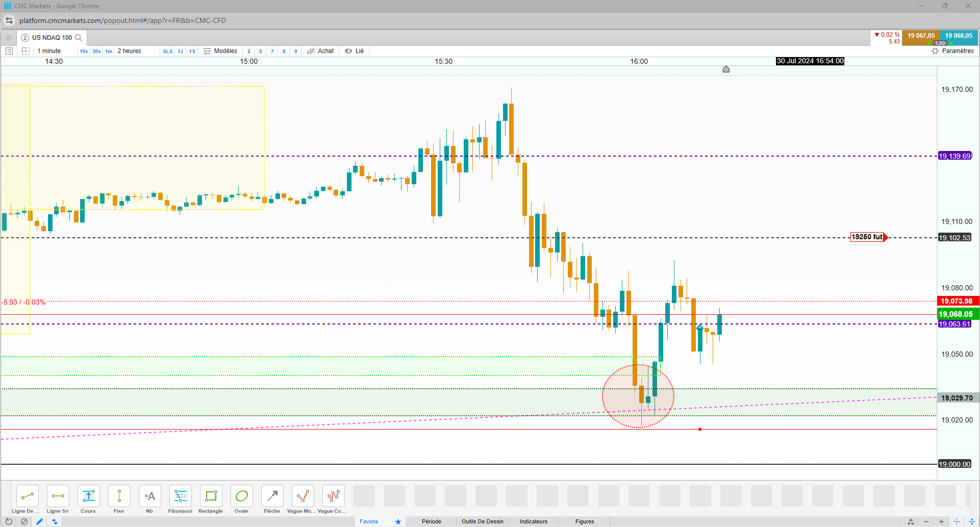Click the zoom in plus icon

[941, 521]
